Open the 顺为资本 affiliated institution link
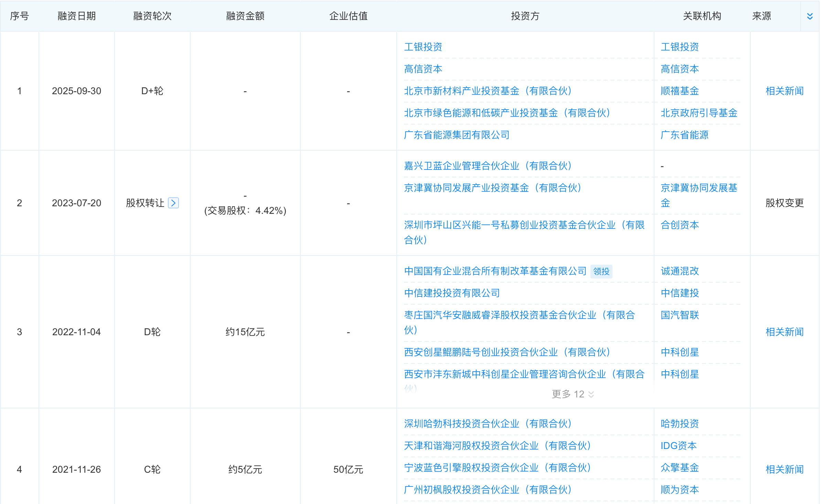This screenshot has width=823, height=504. coord(680,490)
